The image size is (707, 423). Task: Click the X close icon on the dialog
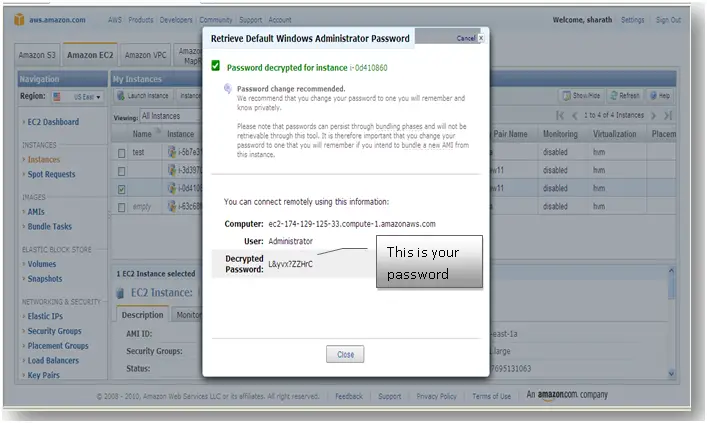[x=481, y=38]
